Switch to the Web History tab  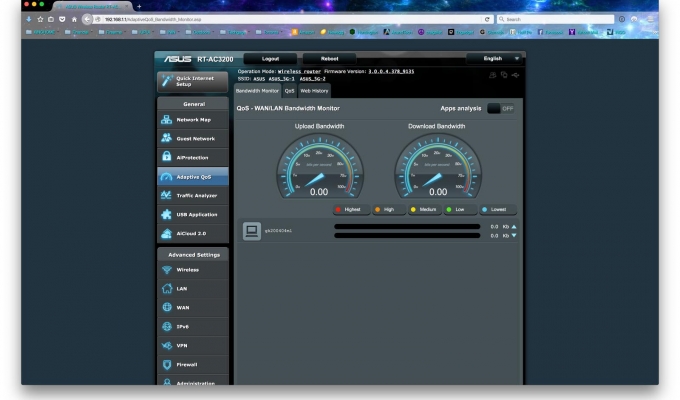pos(314,91)
